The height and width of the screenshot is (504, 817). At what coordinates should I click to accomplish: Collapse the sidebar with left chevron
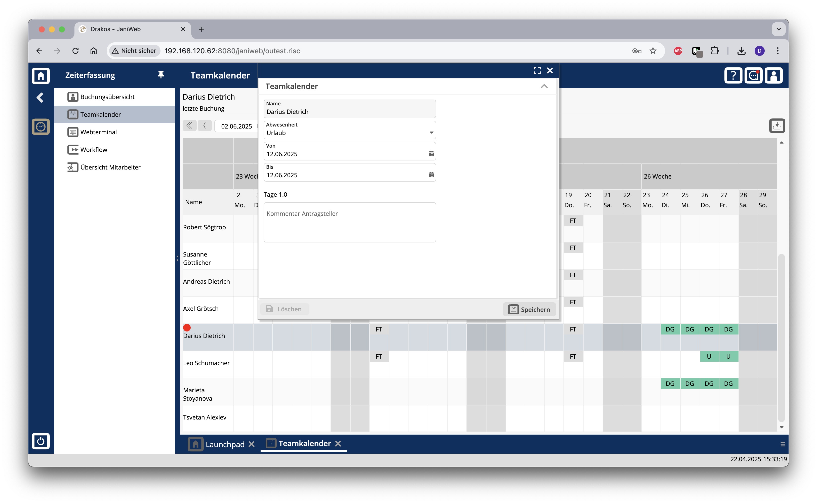pos(40,98)
